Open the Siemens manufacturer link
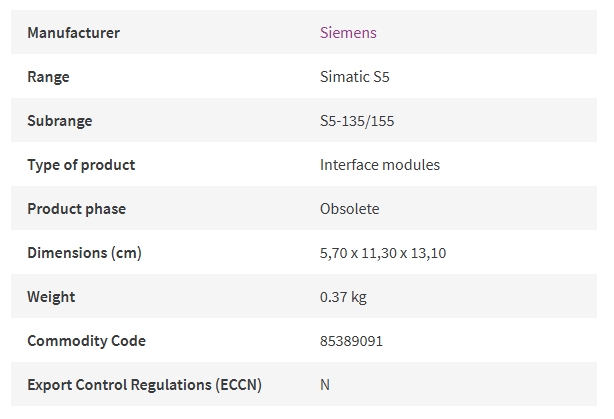The image size is (614, 419). tap(348, 33)
